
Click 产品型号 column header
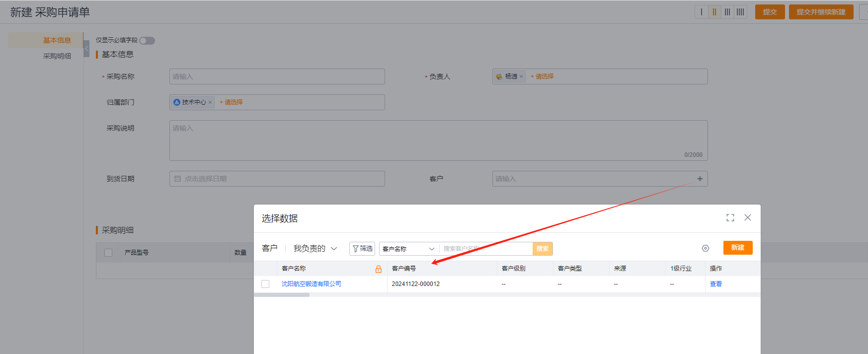tap(137, 253)
